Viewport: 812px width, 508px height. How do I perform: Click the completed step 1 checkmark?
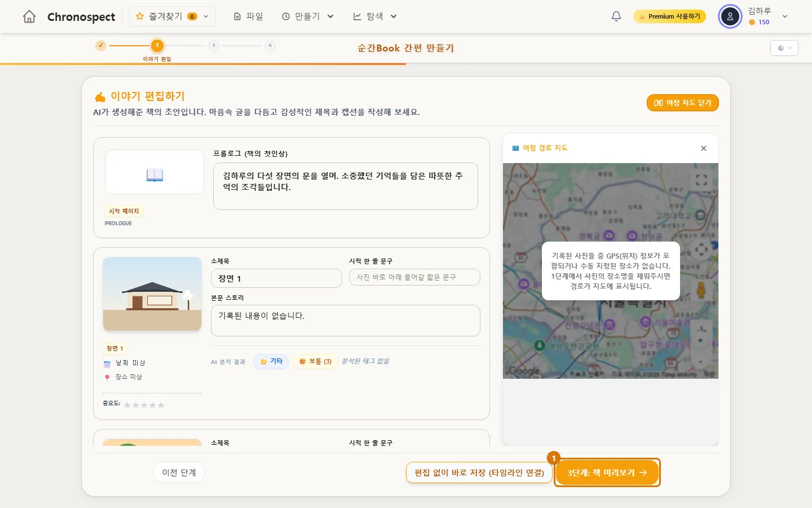100,45
